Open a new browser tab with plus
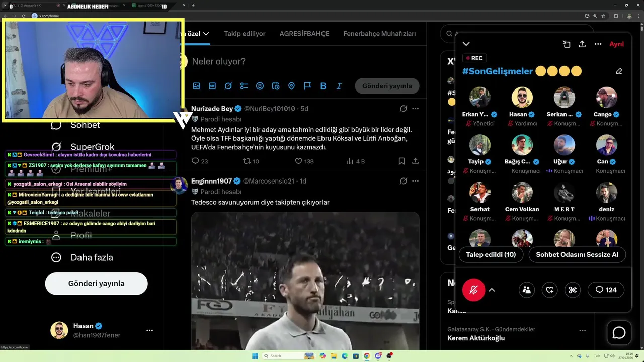The height and width of the screenshot is (362, 644). click(193, 5)
